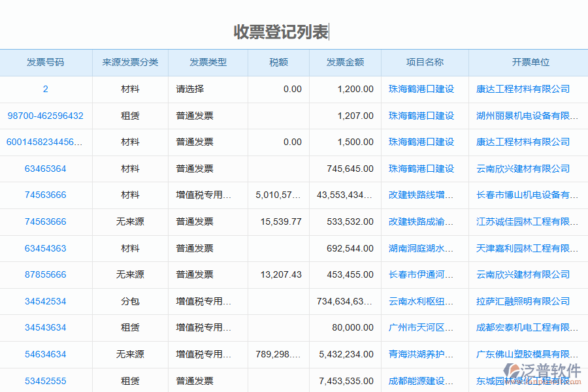Image resolution: width=588 pixels, height=392 pixels.
Task: Open invoice number 2 details
Action: pyautogui.click(x=45, y=89)
